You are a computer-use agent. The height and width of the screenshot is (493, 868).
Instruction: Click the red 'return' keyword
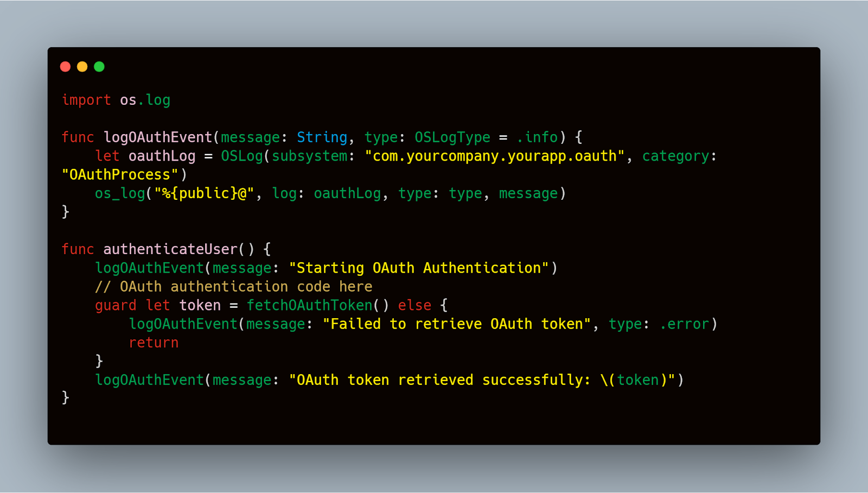154,343
